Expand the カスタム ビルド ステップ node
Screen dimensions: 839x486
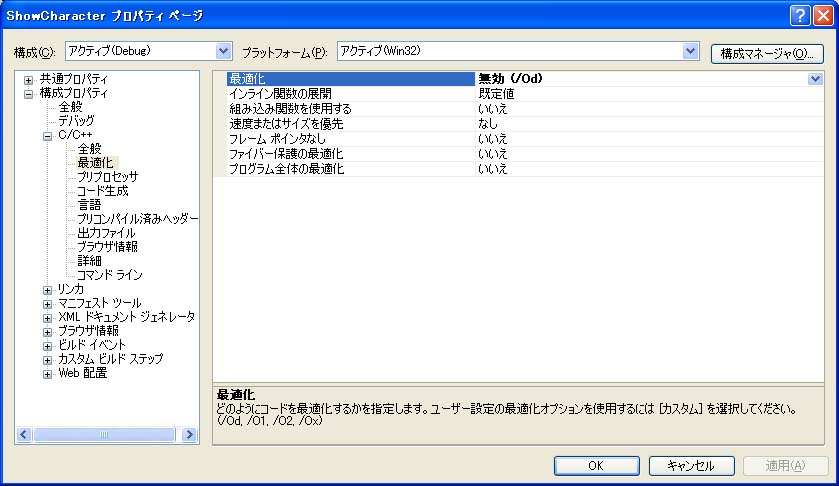pos(48,360)
